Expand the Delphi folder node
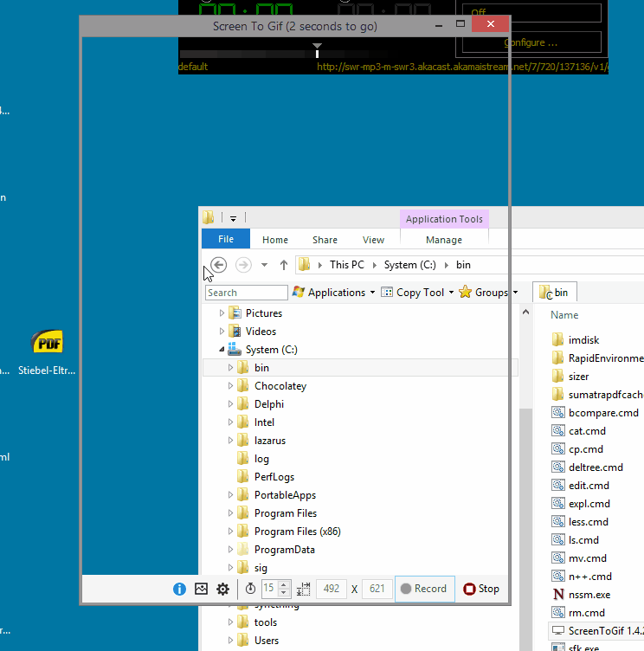 (x=230, y=404)
